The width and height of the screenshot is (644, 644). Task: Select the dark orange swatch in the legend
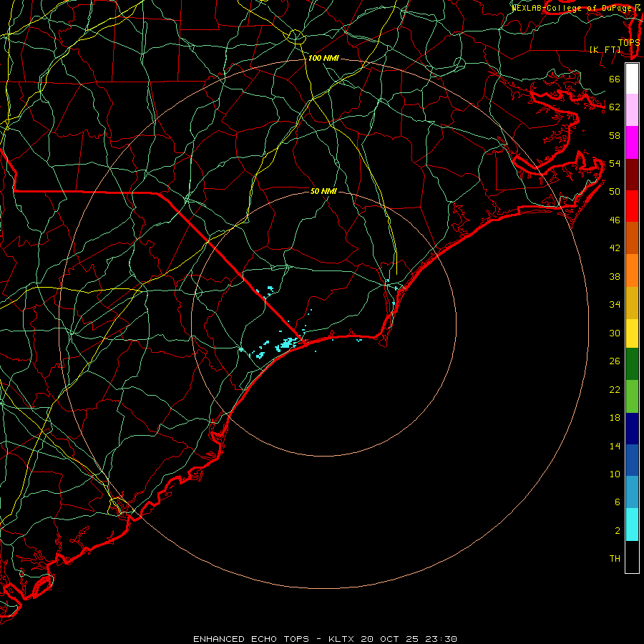[x=632, y=238]
